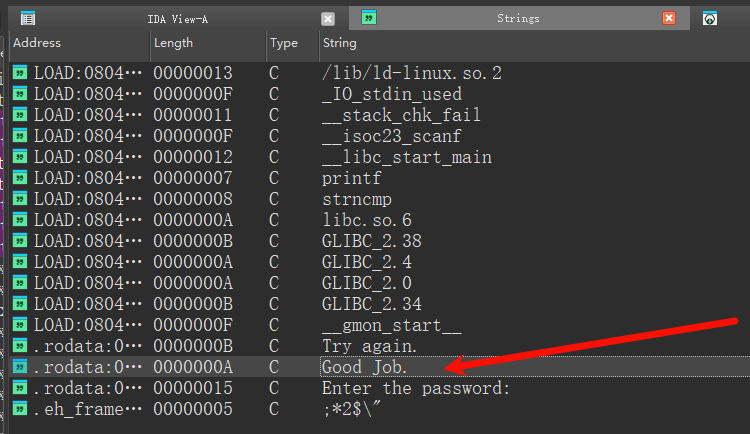This screenshot has width=750, height=434.
Task: Select the Try again. string
Action: click(369, 346)
